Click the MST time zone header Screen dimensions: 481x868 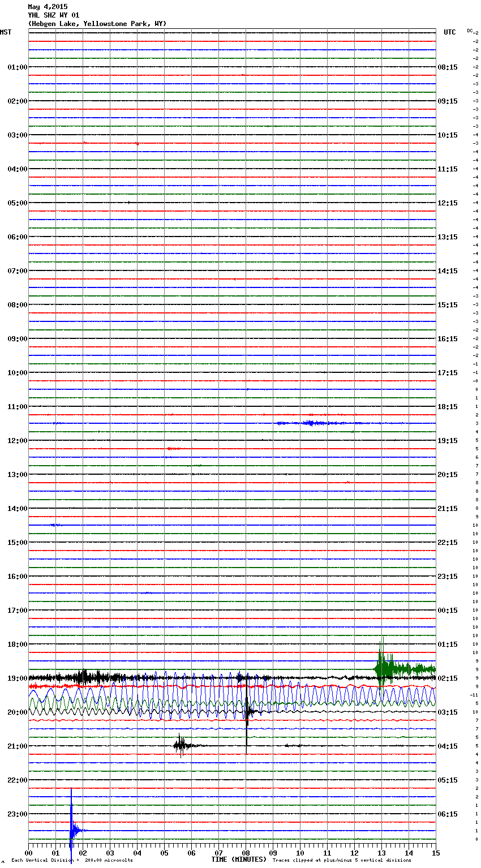pyautogui.click(x=6, y=32)
